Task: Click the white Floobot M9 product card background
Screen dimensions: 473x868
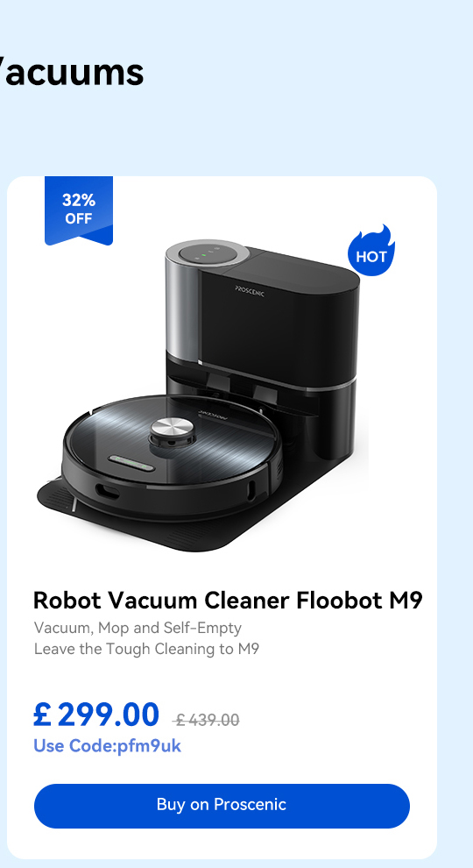Action: pyautogui.click(x=222, y=517)
